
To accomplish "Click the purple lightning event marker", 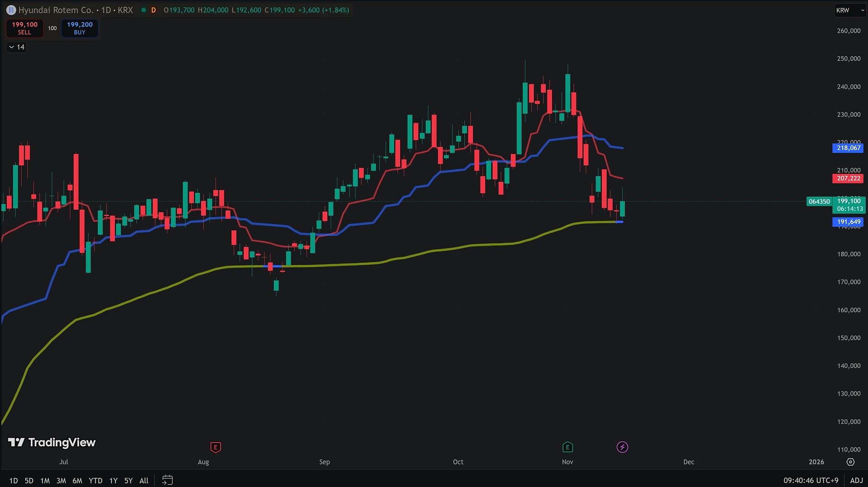I will [x=622, y=447].
